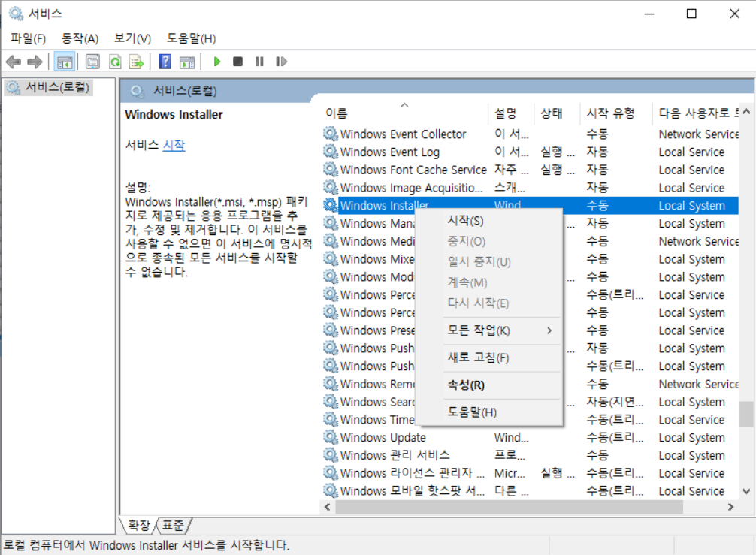This screenshot has height=555, width=756.
Task: Start the service with the green play icon
Action: (x=216, y=62)
